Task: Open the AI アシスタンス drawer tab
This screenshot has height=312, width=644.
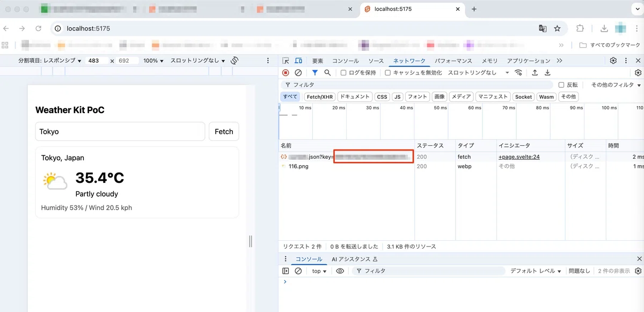Action: coord(355,259)
